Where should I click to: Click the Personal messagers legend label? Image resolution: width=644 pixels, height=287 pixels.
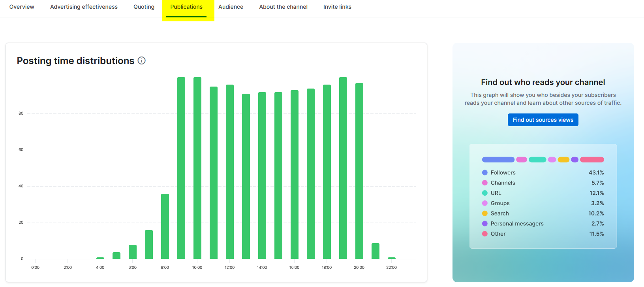(517, 224)
